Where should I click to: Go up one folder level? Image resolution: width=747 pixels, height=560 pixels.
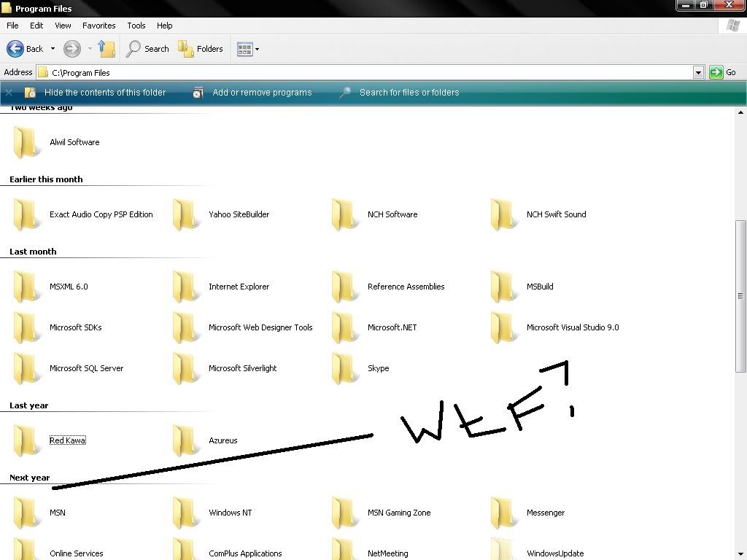click(107, 49)
